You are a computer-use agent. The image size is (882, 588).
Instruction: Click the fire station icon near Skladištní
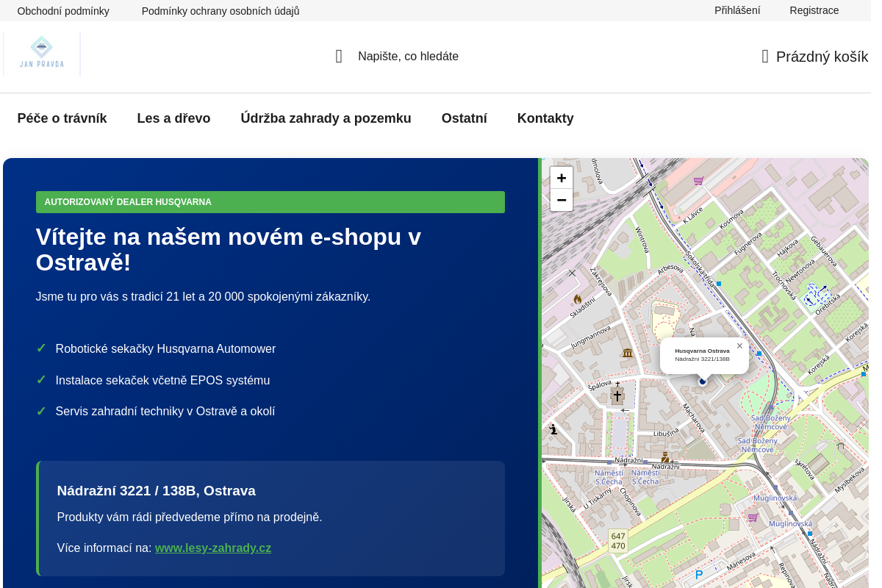(x=578, y=299)
